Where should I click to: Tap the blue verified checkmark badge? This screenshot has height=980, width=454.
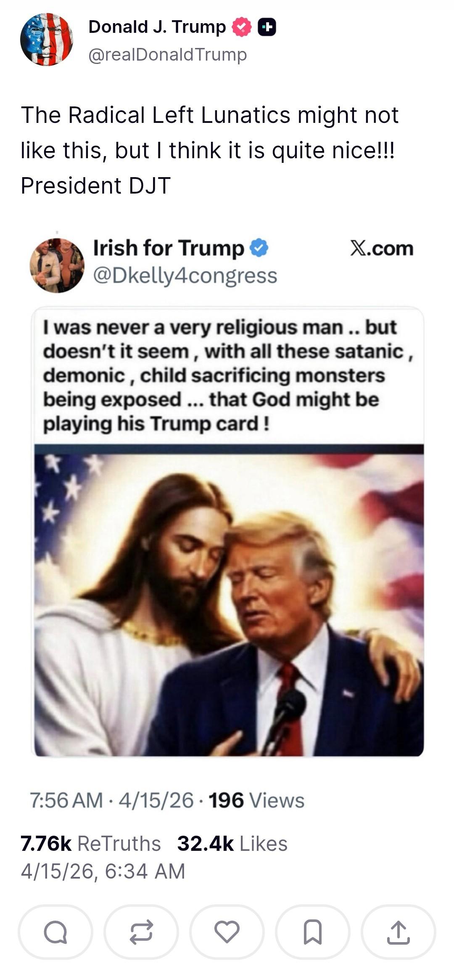click(x=259, y=248)
